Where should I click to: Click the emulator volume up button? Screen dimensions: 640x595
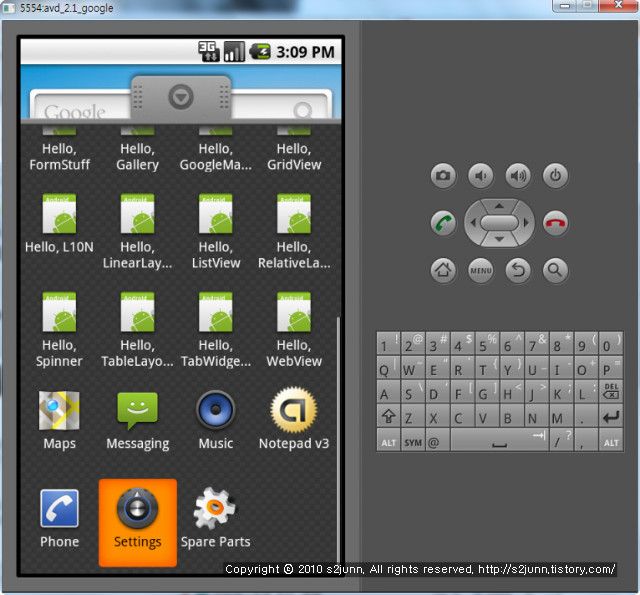[518, 176]
